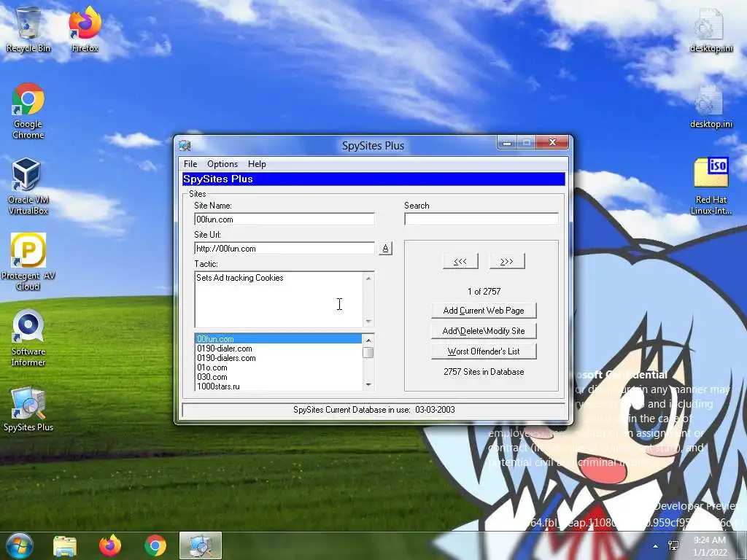The image size is (747, 560).
Task: Select 1000stars.ru in the site list
Action: point(279,386)
